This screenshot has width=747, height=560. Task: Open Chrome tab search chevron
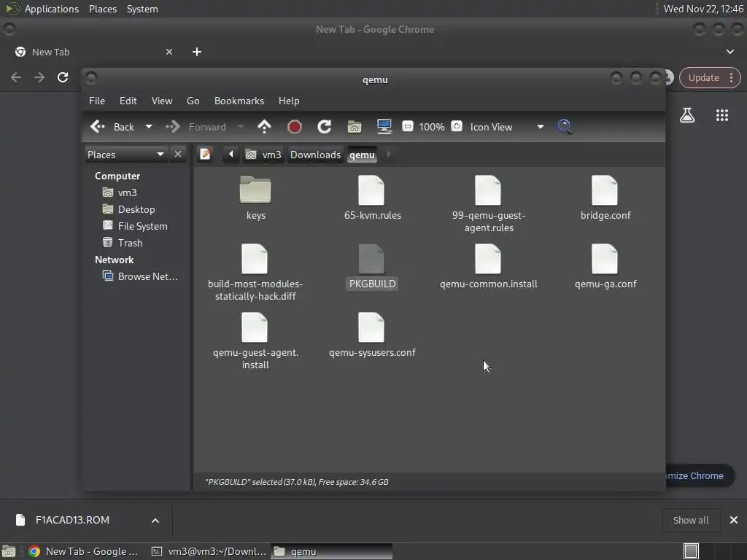(729, 52)
